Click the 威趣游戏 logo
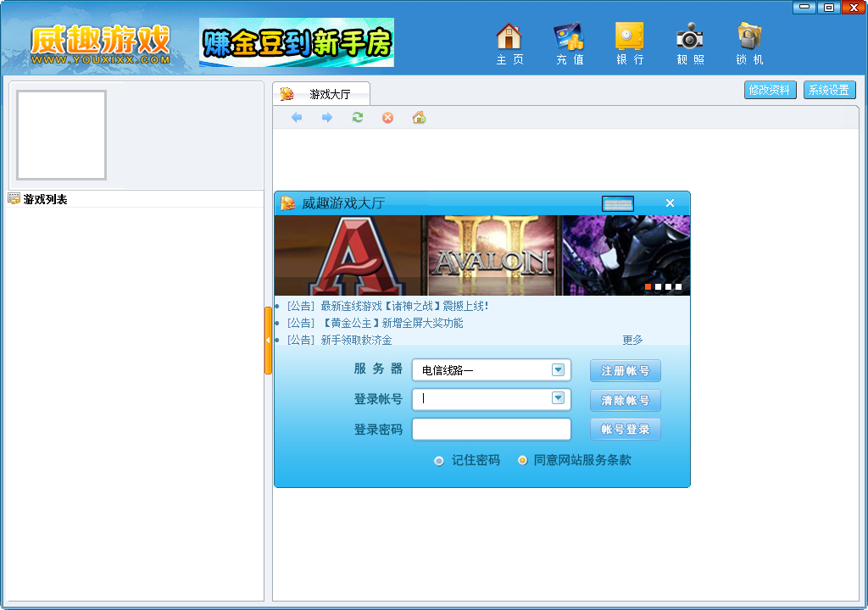 101,44
